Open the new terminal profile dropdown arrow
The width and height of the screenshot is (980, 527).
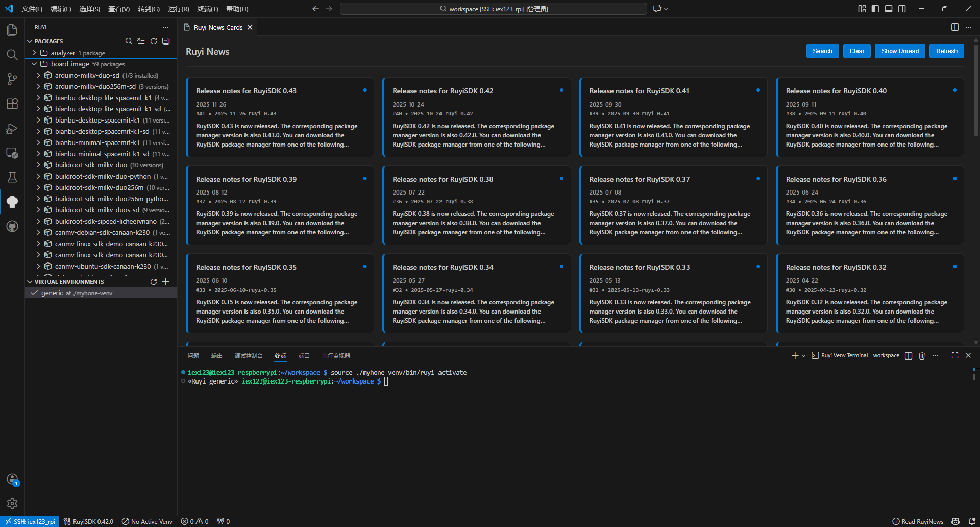coord(804,356)
